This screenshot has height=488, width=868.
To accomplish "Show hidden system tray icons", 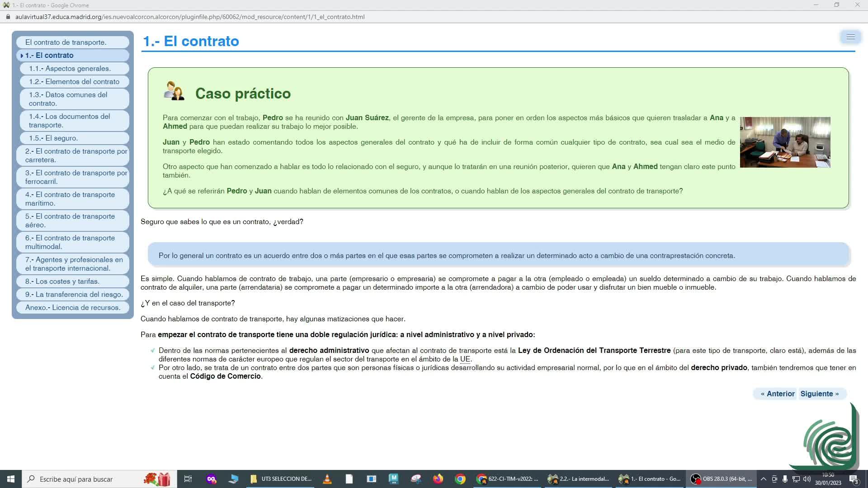I will 763,479.
